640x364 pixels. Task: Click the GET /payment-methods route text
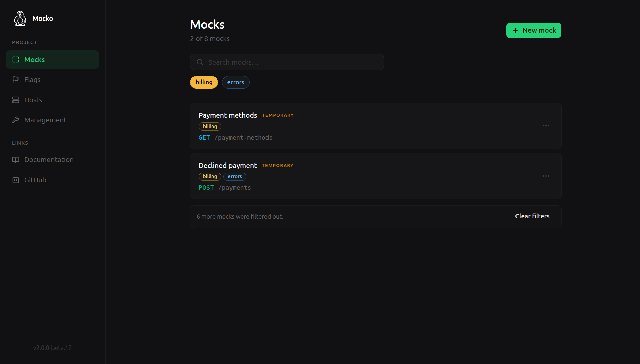[x=236, y=138]
